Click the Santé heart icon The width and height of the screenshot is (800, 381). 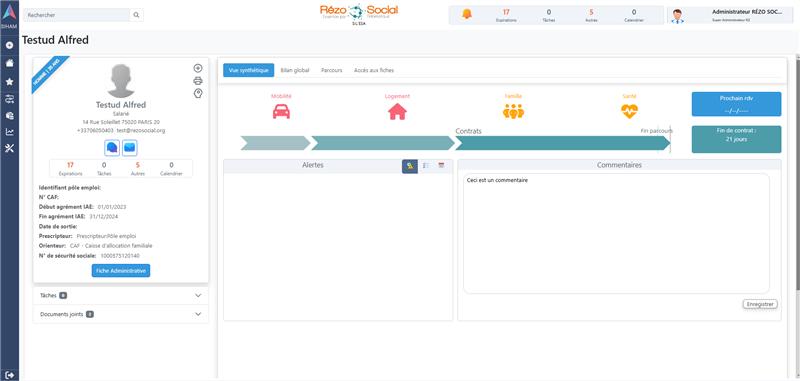click(x=629, y=111)
